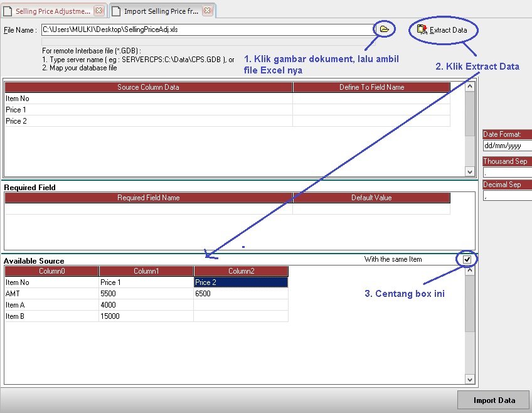Click Define To Field Name cell for Price 2
This screenshot has width=532, height=413.
pos(371,121)
